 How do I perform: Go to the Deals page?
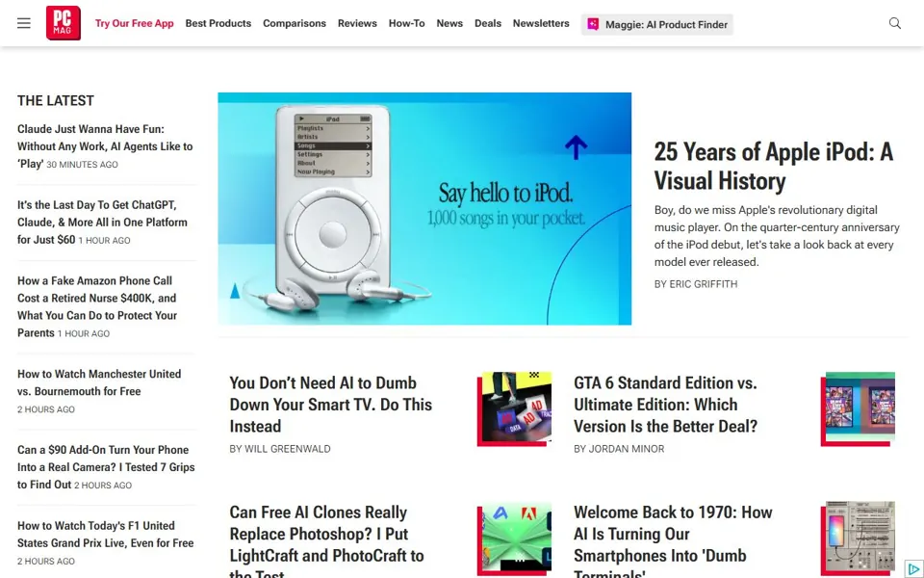488,23
